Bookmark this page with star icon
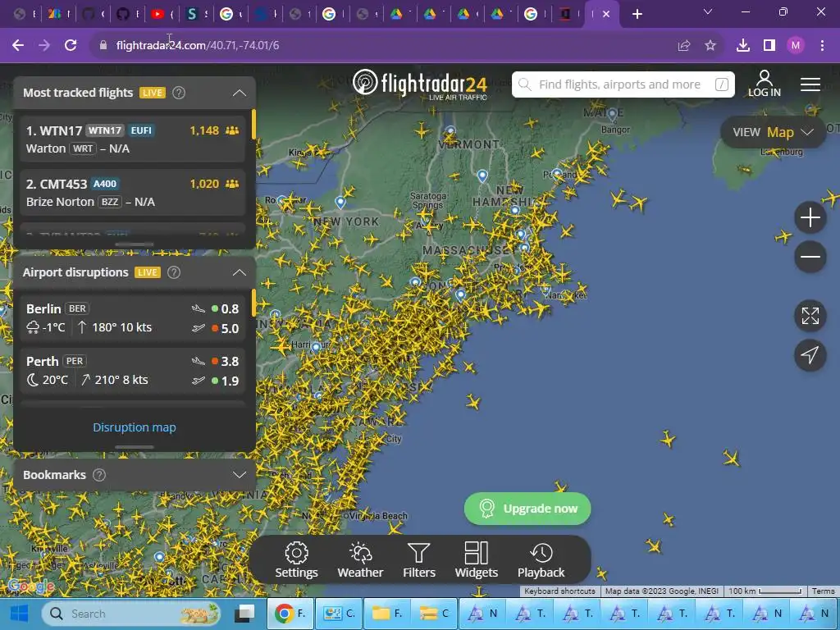840x630 pixels. (710, 46)
